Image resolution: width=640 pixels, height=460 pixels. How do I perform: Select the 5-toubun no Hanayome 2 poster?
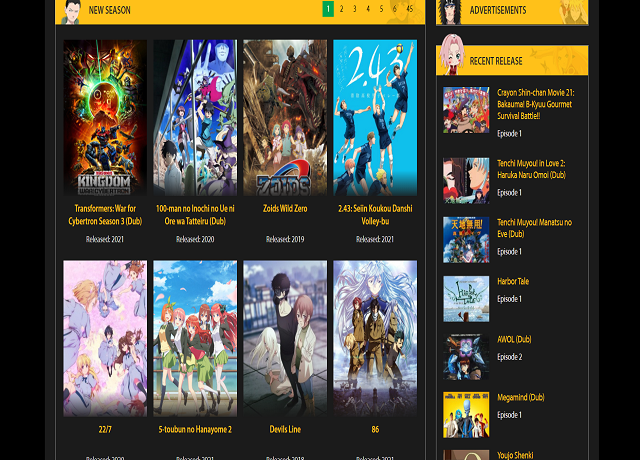[195, 338]
